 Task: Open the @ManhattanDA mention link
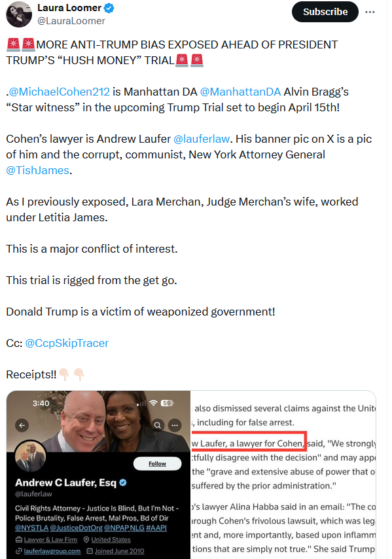pos(240,92)
